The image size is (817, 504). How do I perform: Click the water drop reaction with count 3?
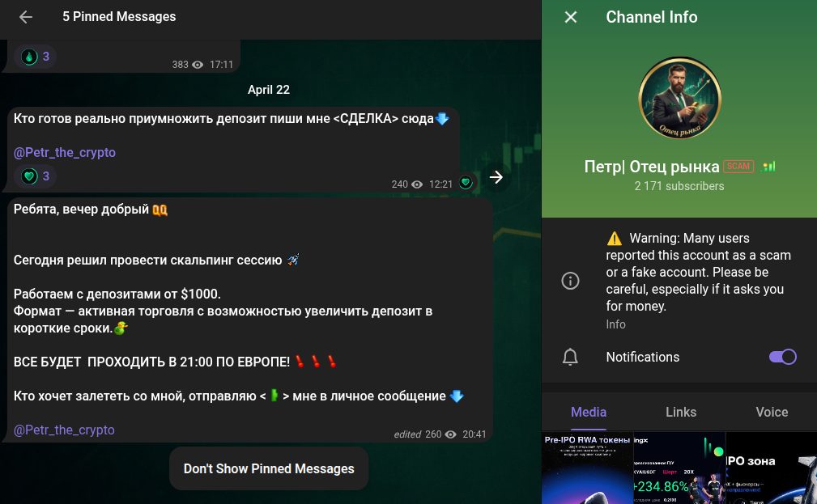click(36, 57)
